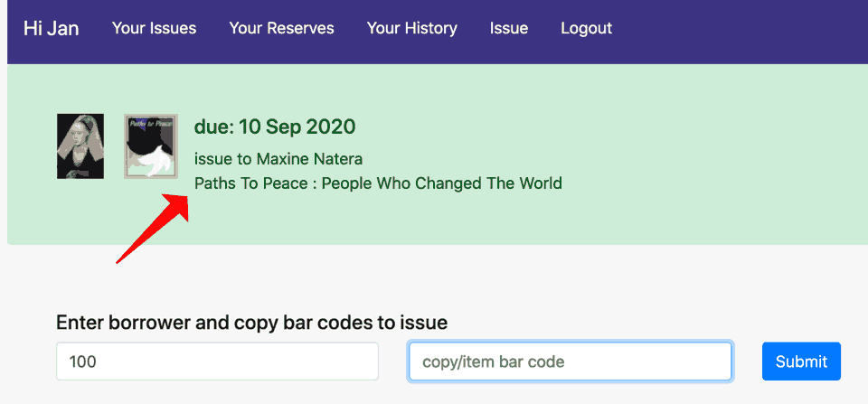Go to Your Reserves
The height and width of the screenshot is (404, 868).
[x=281, y=28]
